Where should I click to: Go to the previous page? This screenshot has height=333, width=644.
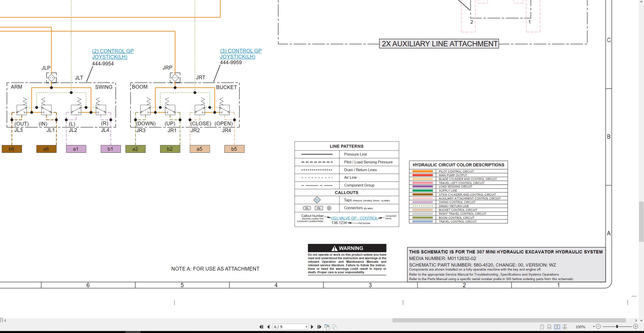pos(268,327)
